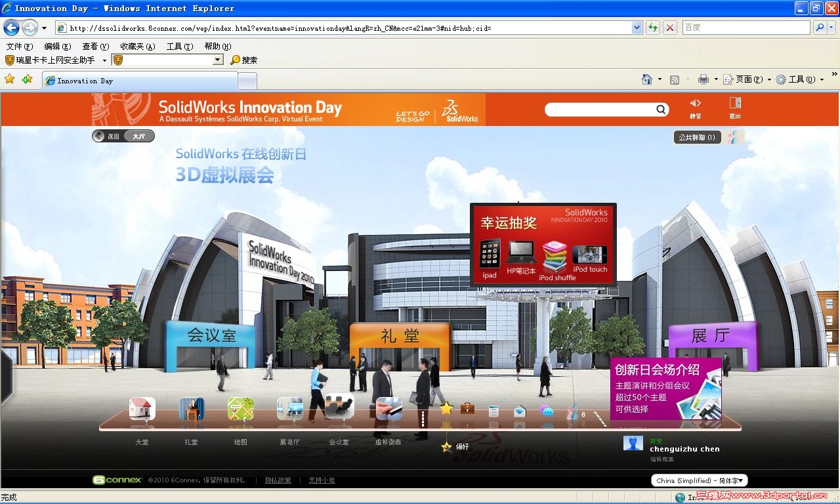Open the 会议室 meeting room icon
The width and height of the screenshot is (840, 504).
click(x=339, y=407)
